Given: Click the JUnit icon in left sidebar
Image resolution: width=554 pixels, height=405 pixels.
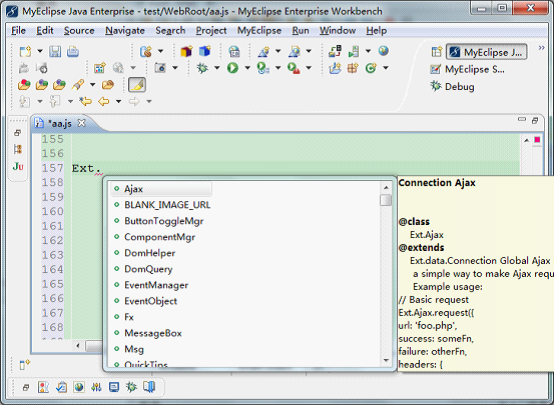Looking at the screenshot, I should click(x=18, y=166).
